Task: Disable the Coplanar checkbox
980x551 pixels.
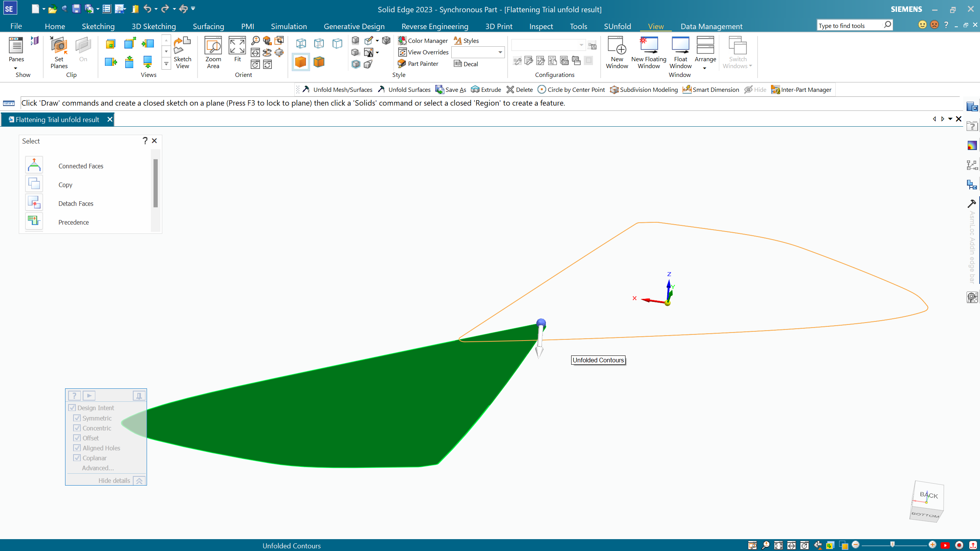Action: point(77,458)
